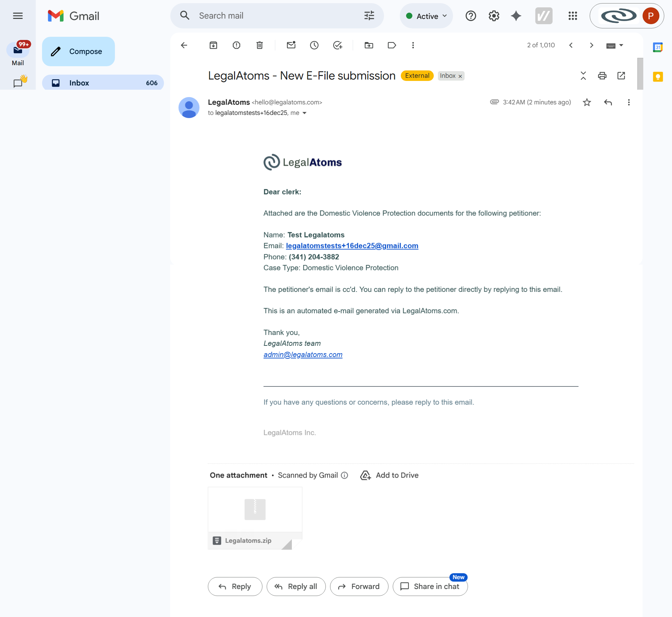672x617 pixels.
Task: Click the page scrollbar thumb
Action: click(x=640, y=74)
